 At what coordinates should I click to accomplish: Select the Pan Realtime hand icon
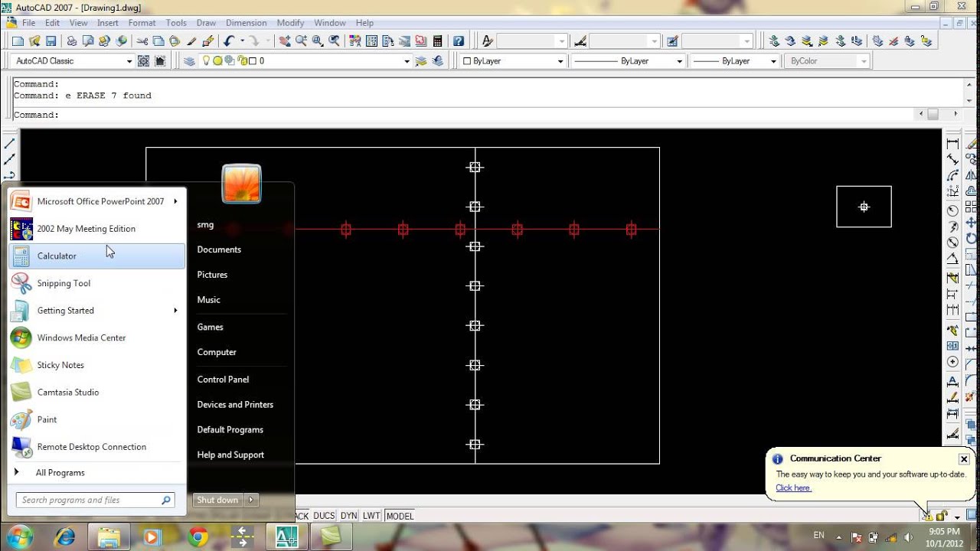coord(285,41)
